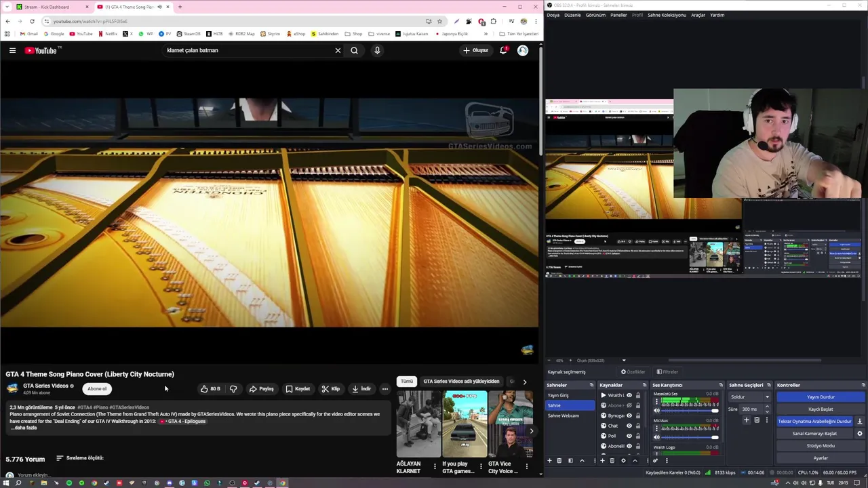Click Kaydı Başlat button in OBS
Viewport: 868px width, 488px height.
(x=821, y=409)
